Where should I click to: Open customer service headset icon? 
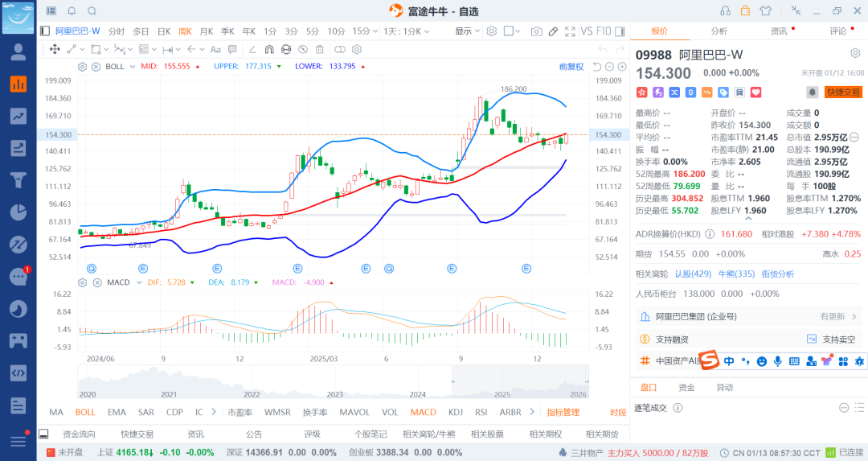[726, 10]
